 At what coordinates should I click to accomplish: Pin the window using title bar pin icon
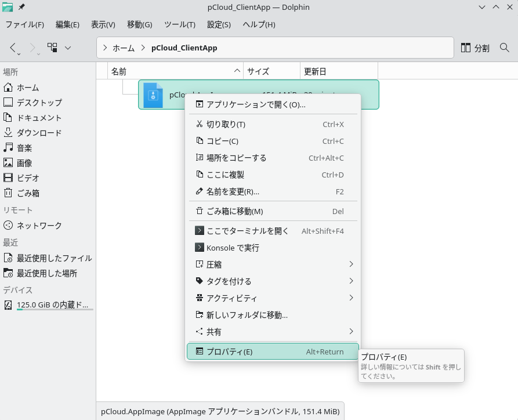[x=22, y=7]
